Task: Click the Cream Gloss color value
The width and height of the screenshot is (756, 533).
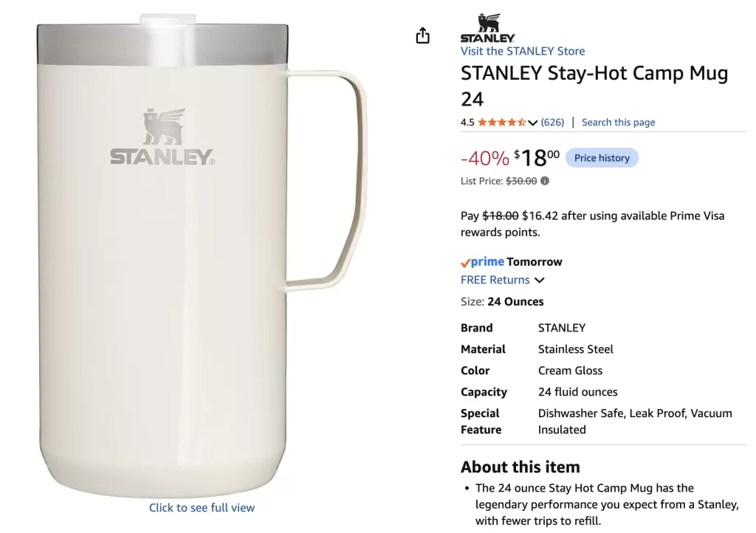Action: click(x=570, y=371)
